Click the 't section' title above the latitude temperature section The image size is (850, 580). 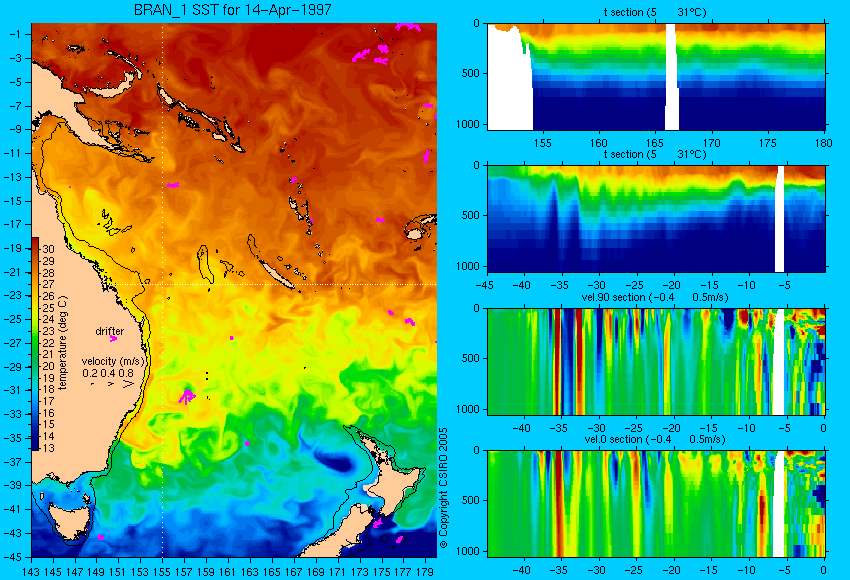[655, 154]
